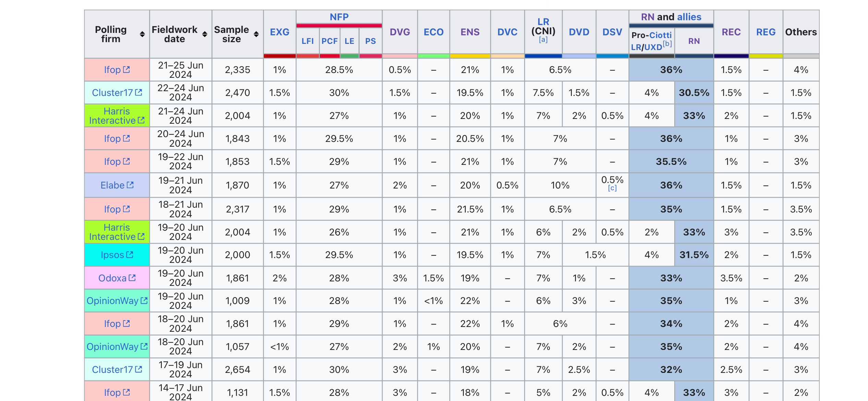Open the Ciotti link in RN allies header
This screenshot has height=401, width=868.
pyautogui.click(x=660, y=35)
